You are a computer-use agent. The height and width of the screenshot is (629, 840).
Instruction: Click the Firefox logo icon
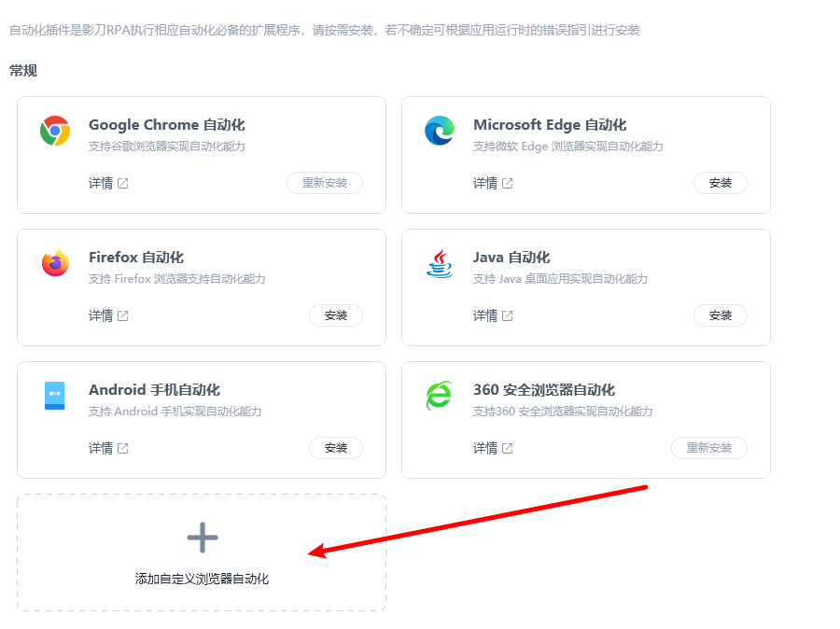click(55, 264)
